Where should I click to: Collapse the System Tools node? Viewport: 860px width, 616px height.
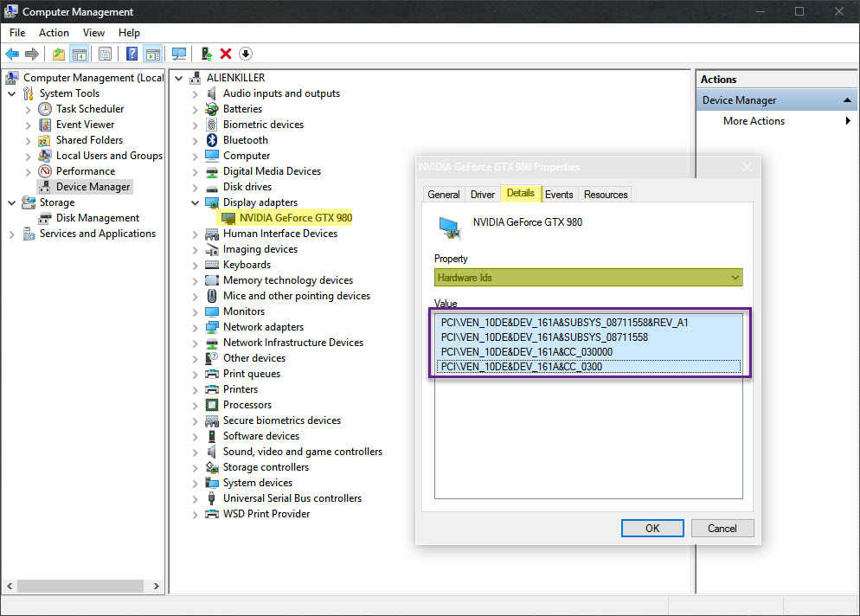click(x=12, y=93)
